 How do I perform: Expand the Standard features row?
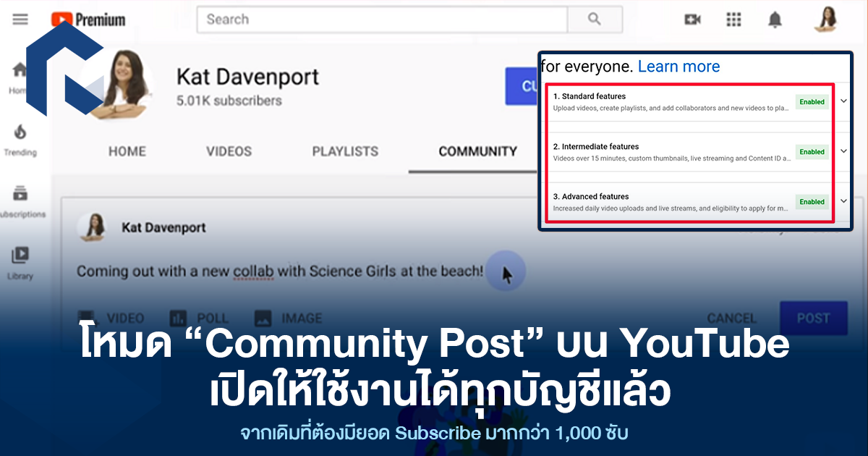843,101
